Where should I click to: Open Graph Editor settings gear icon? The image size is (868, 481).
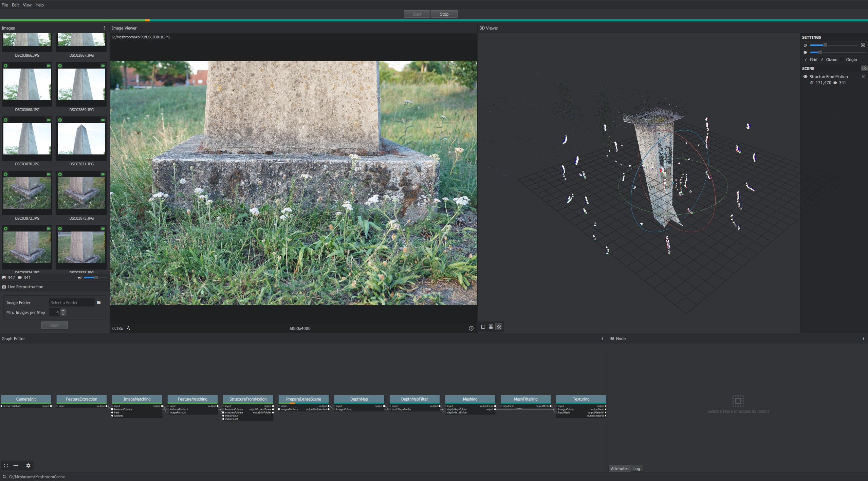(28, 465)
